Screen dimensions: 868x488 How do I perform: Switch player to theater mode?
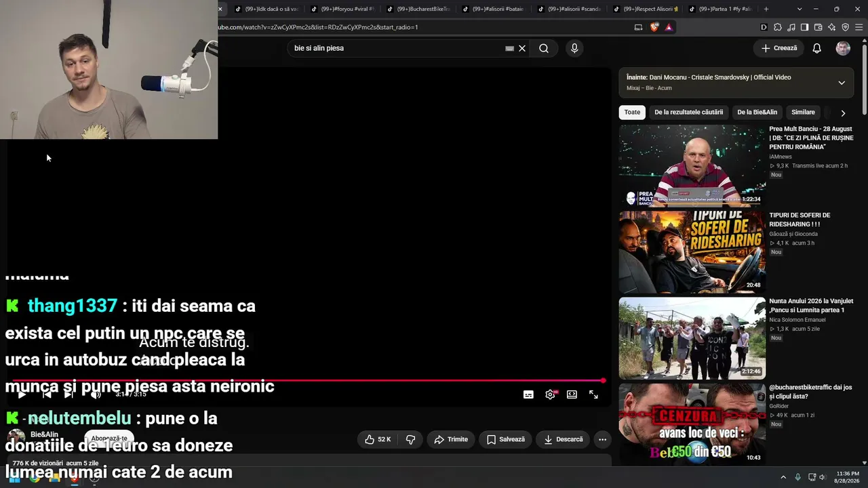[x=572, y=394]
